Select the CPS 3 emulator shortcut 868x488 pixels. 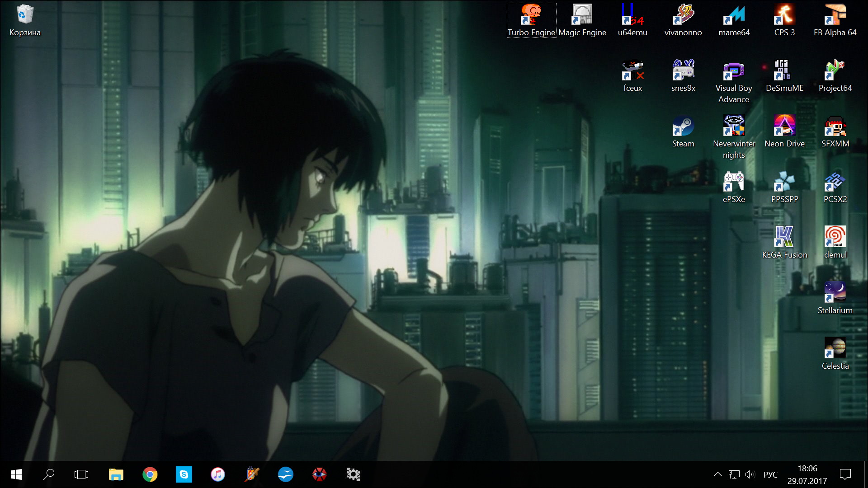click(784, 21)
